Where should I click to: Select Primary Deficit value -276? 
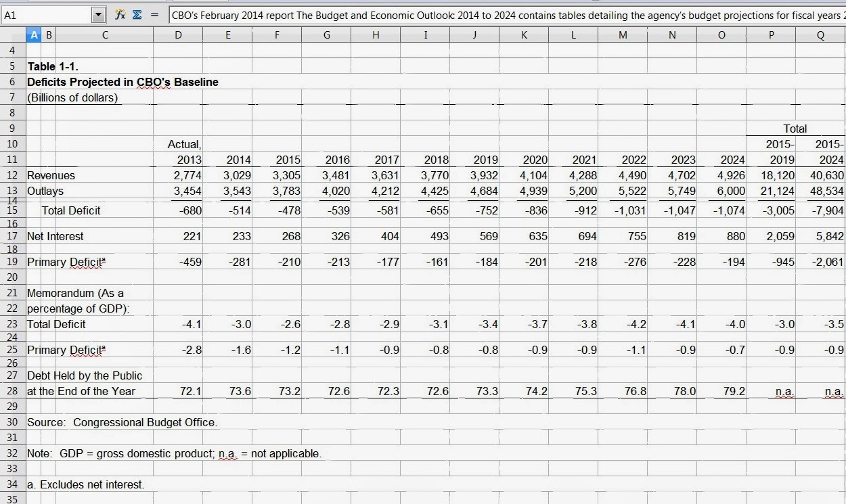(x=635, y=262)
